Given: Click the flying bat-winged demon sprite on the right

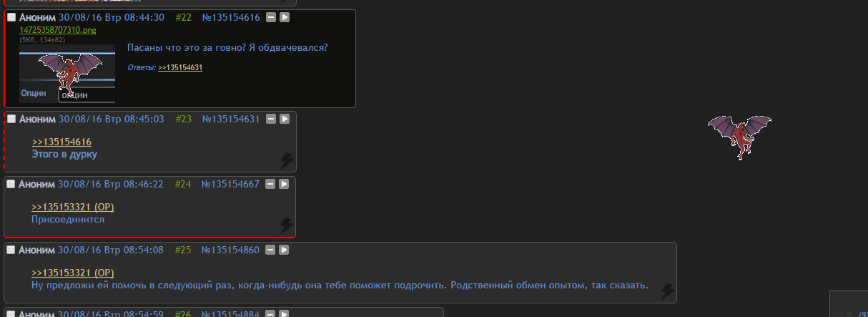Looking at the screenshot, I should click(740, 135).
